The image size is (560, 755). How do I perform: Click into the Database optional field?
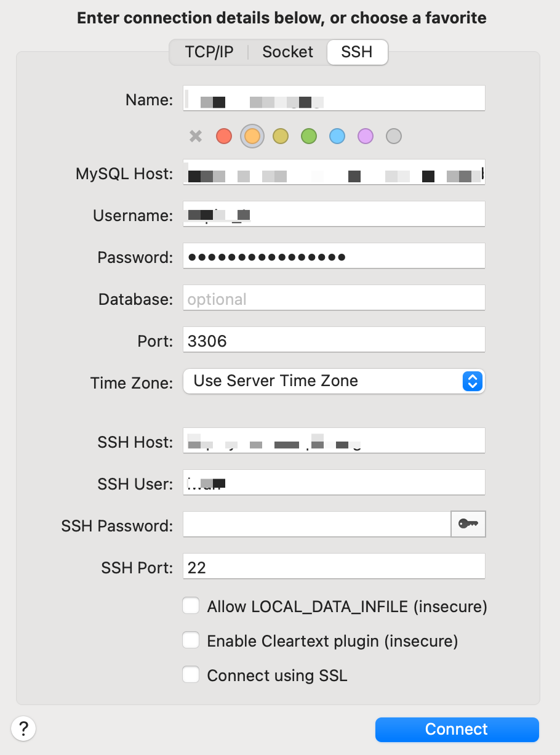[334, 297]
